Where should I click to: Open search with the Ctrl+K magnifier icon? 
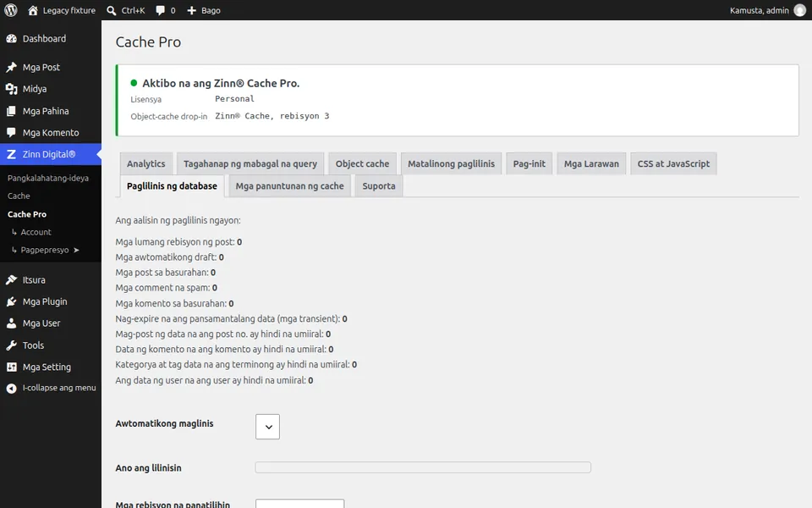click(112, 10)
